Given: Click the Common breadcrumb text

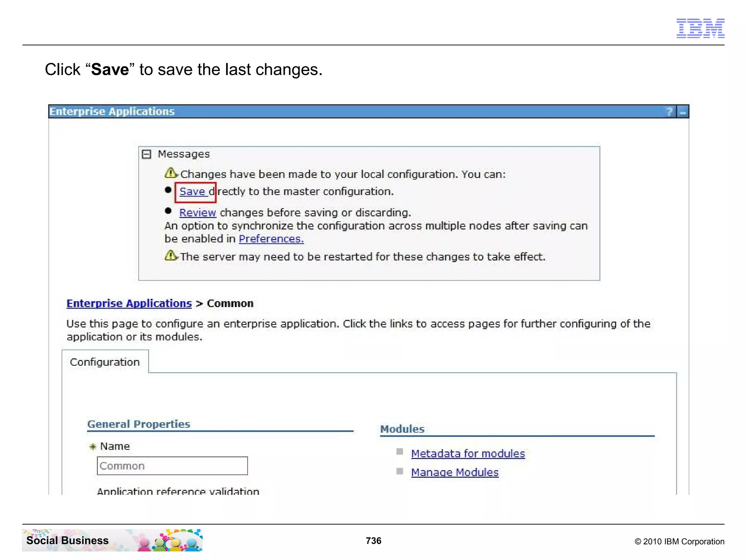Looking at the screenshot, I should (230, 303).
